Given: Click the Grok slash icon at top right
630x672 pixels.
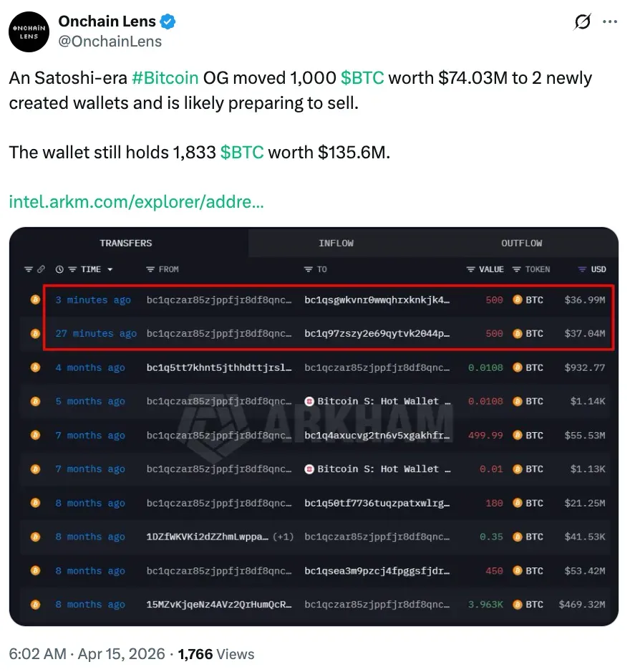Looking at the screenshot, I should [583, 22].
